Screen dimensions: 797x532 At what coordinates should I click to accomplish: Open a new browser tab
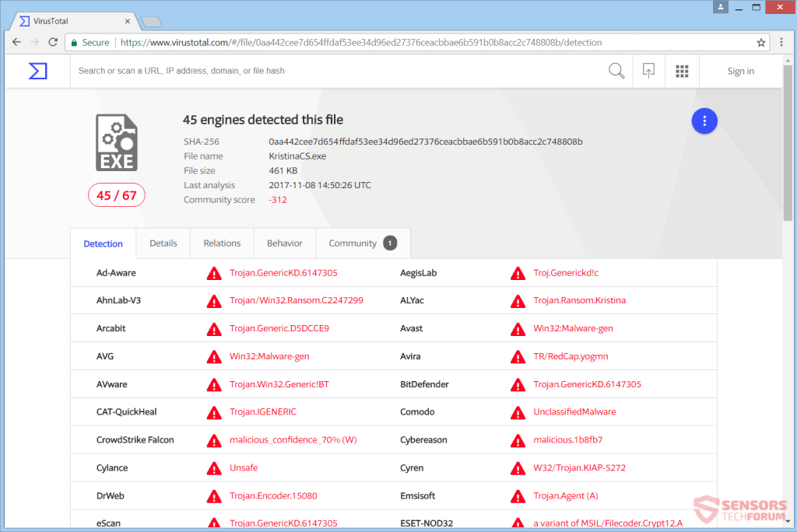[152, 21]
